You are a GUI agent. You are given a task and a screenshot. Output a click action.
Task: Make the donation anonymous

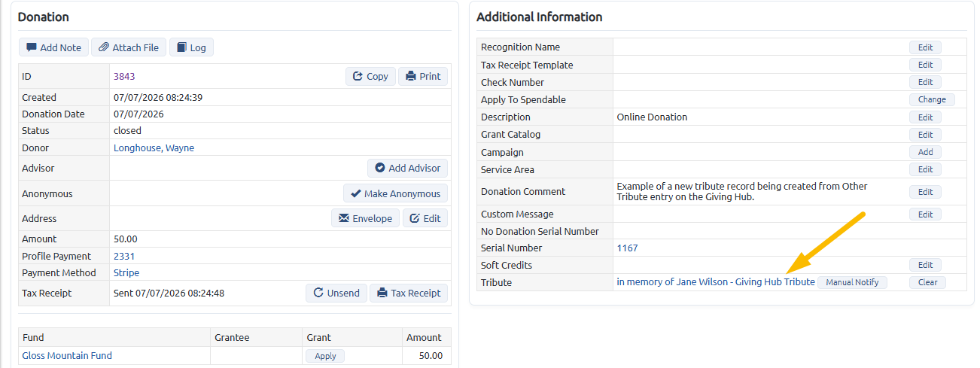395,193
